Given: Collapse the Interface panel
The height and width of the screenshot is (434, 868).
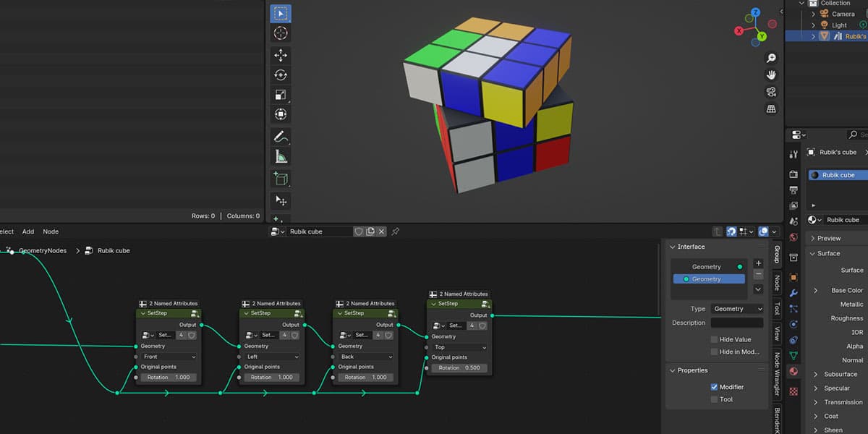Looking at the screenshot, I should 673,247.
